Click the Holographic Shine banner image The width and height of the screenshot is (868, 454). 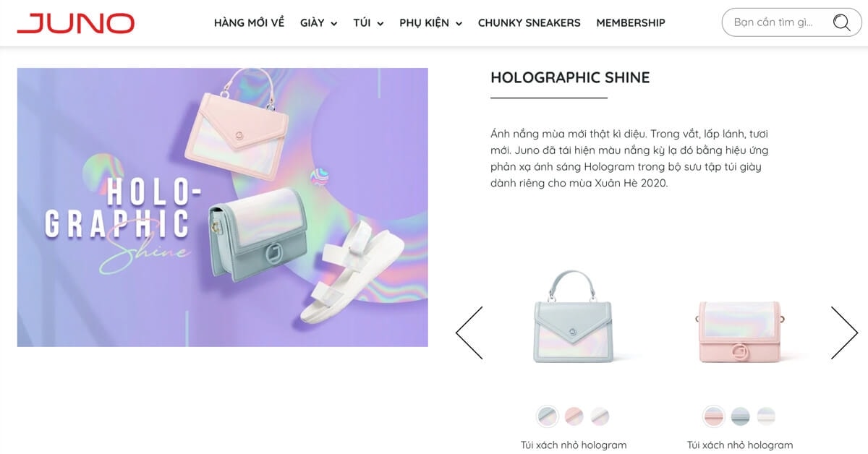pyautogui.click(x=223, y=207)
